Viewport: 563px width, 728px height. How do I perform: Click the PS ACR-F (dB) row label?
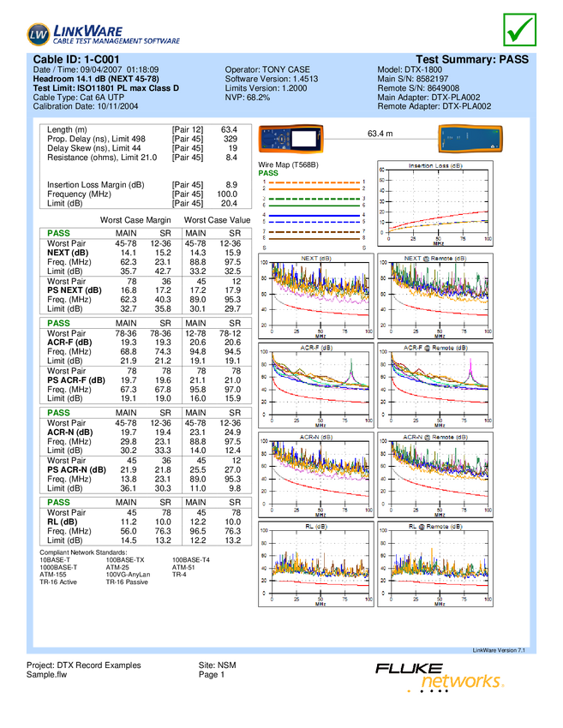coord(76,380)
